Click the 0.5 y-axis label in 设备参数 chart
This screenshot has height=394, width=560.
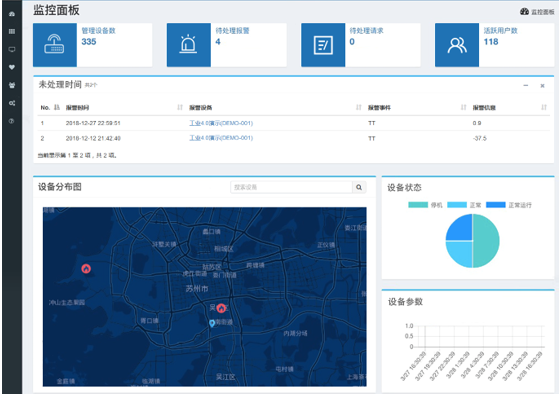tap(409, 336)
